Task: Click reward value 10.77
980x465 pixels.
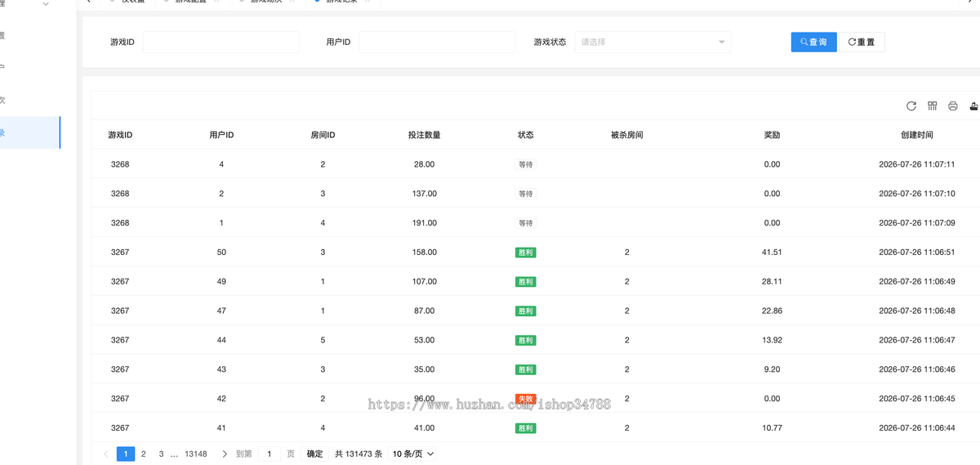Action: 772,428
